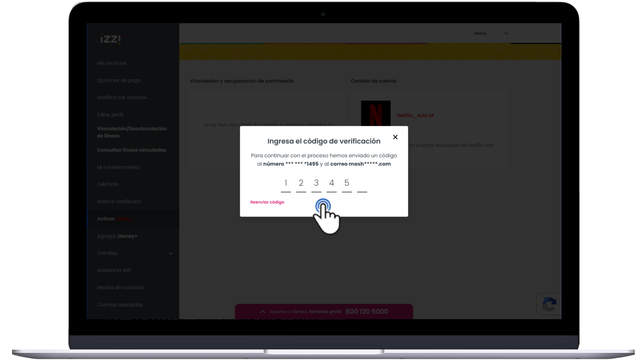Open Maria user dropdown arrow
Viewport: 644px width, 362px height.
coord(506,34)
